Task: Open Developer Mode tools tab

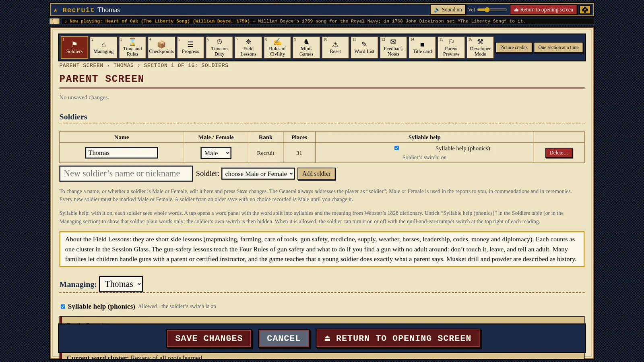Action: (x=480, y=47)
